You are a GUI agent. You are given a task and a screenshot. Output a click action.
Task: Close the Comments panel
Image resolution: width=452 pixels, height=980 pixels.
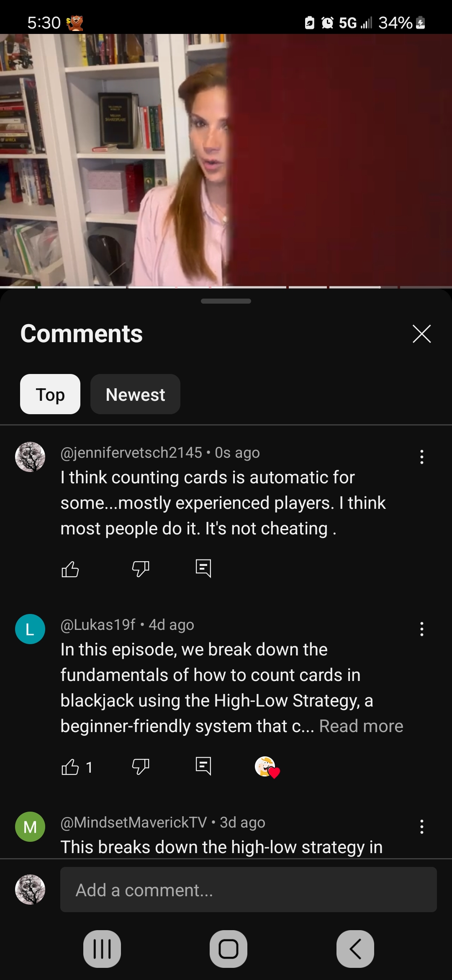click(x=422, y=334)
